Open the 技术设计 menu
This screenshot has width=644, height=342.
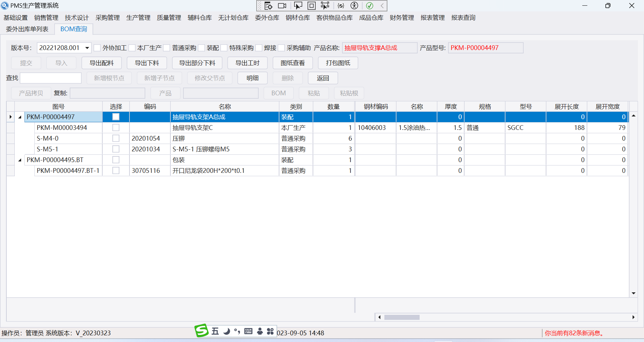(x=77, y=18)
